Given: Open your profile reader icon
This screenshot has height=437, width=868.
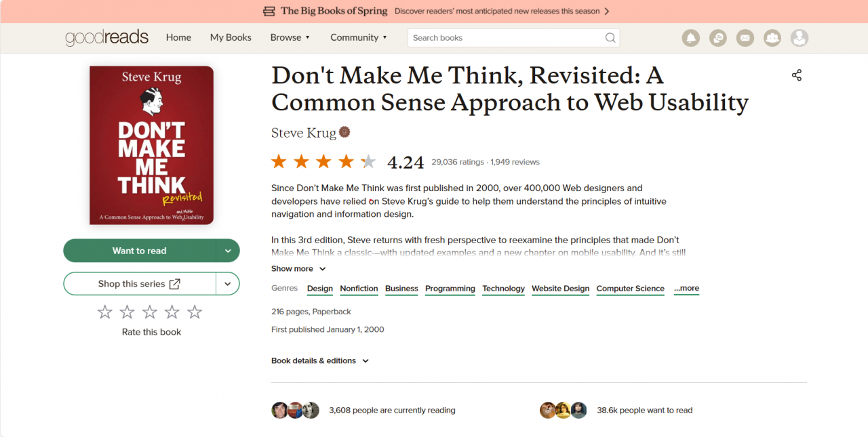Looking at the screenshot, I should click(x=799, y=38).
